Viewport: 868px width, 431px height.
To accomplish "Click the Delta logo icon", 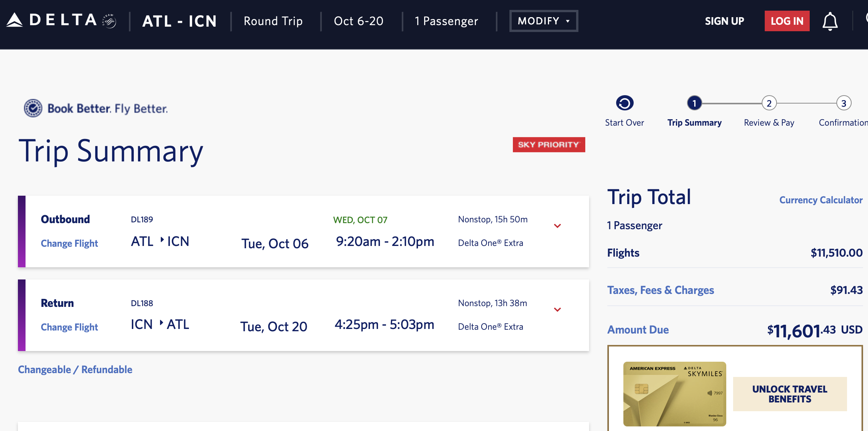I will 15,20.
